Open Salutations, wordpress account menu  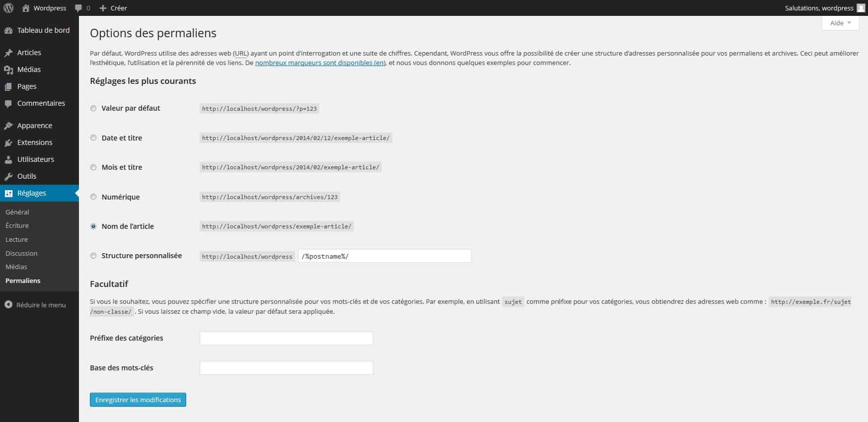pyautogui.click(x=825, y=8)
